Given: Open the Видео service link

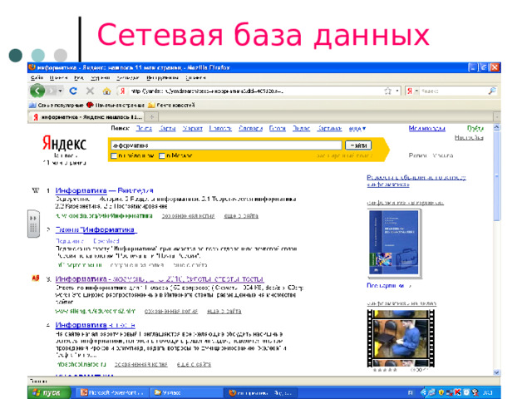Looking at the screenshot, I should click(x=301, y=128).
